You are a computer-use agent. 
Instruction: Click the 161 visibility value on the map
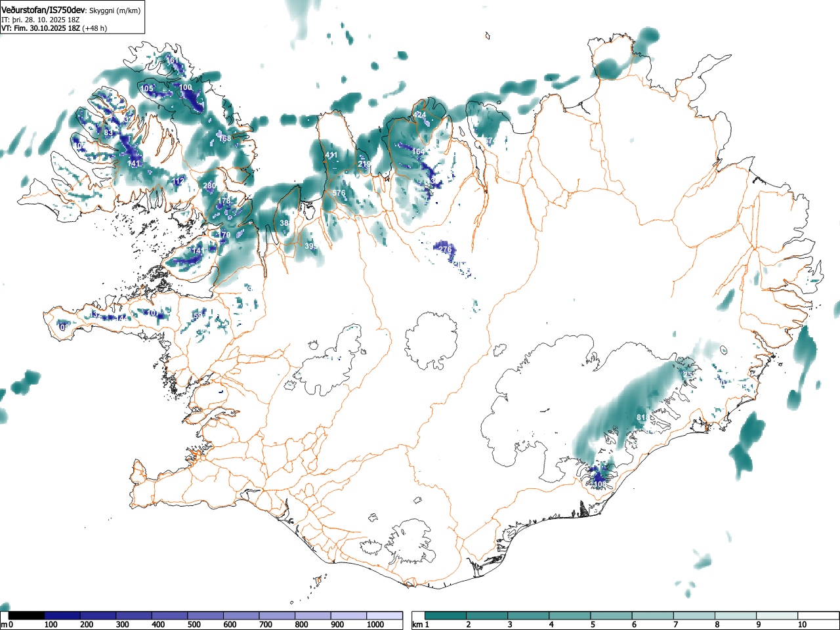click(x=172, y=60)
